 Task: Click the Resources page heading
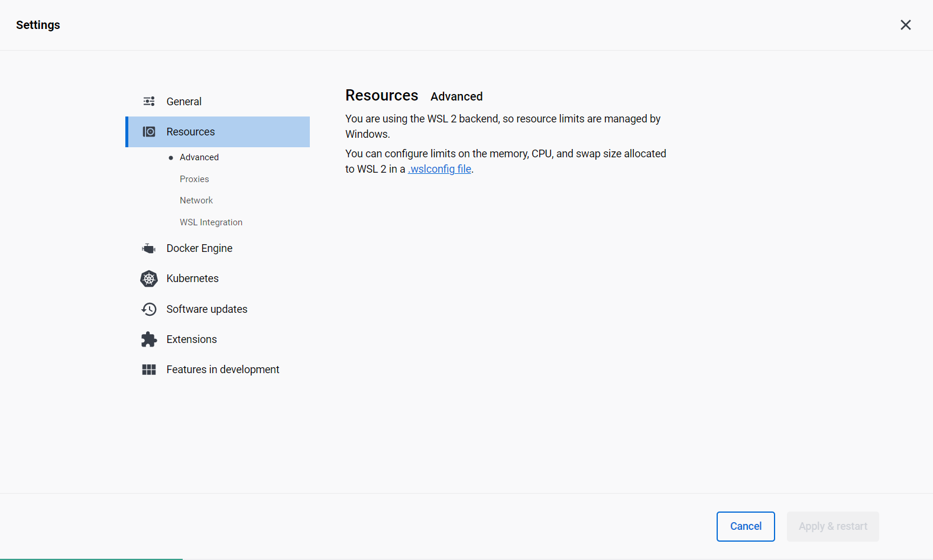pos(382,95)
